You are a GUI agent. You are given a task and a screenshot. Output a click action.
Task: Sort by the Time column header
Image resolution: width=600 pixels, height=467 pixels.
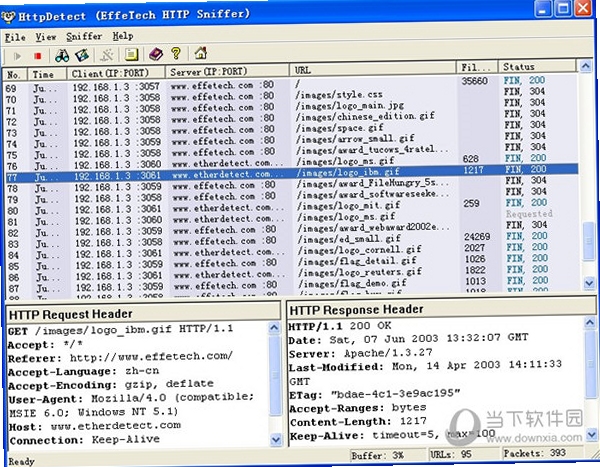[47, 74]
